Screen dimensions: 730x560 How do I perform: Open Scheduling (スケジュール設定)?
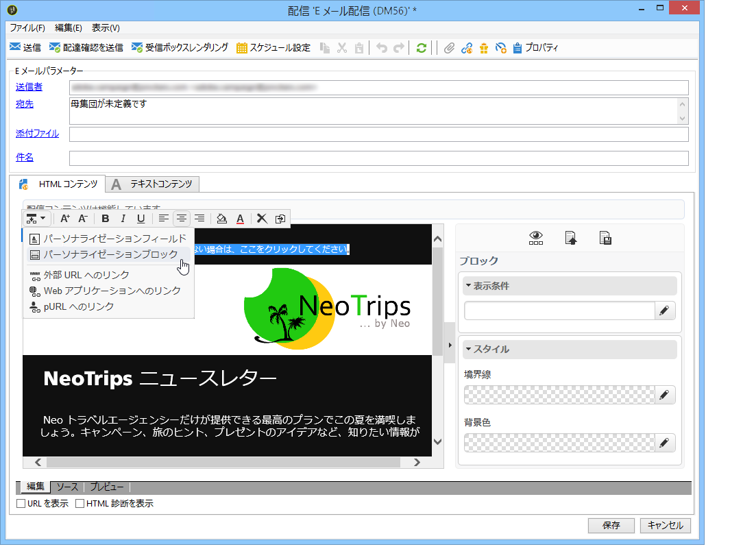pos(273,47)
